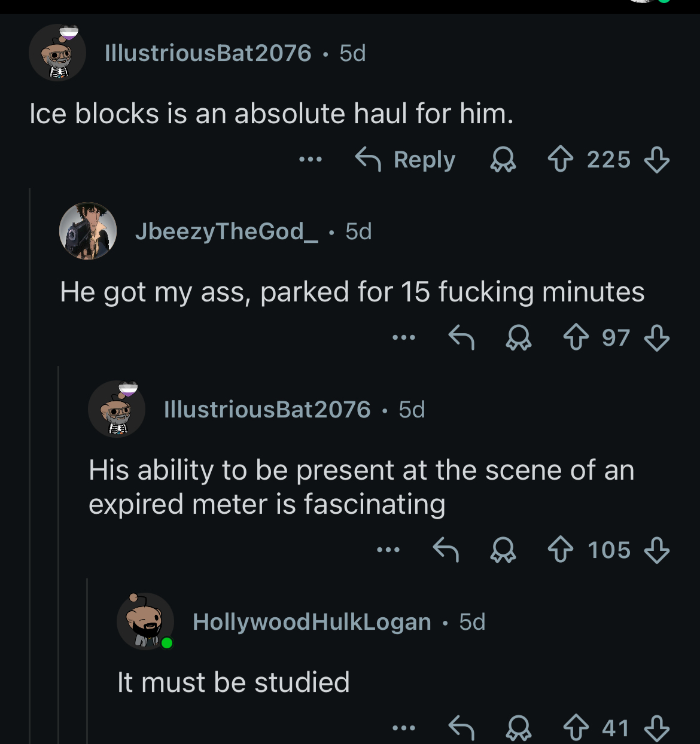Open JbeezyTheGod_ username link
Viewport: 700px width, 744px height.
click(x=227, y=231)
